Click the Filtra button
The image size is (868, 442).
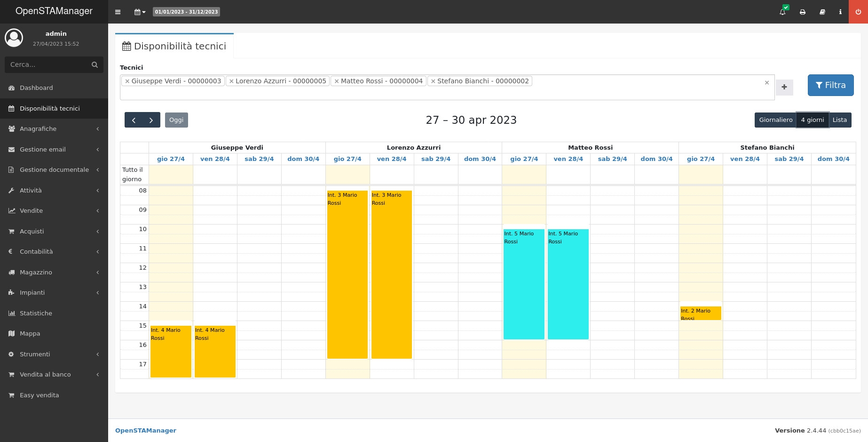pos(830,85)
